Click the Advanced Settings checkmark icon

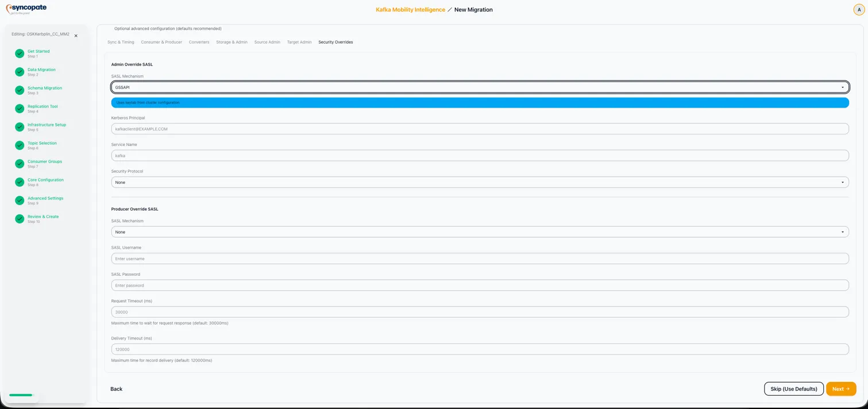20,200
